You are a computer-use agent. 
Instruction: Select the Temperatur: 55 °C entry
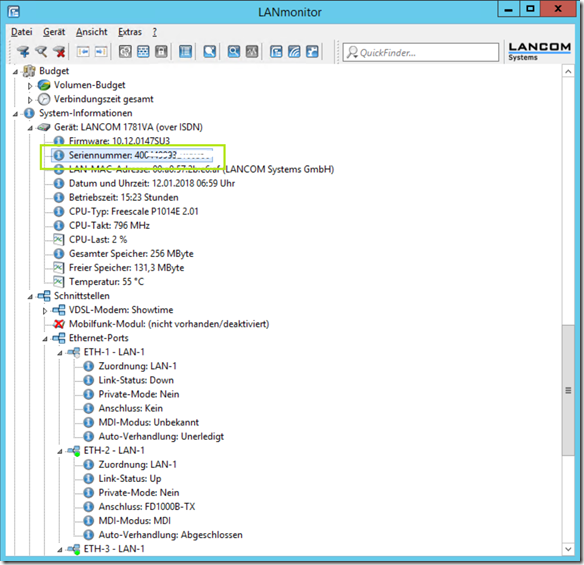pyautogui.click(x=106, y=282)
